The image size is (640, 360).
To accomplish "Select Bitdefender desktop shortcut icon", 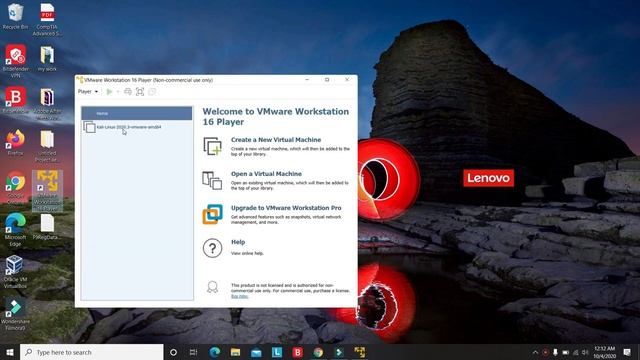I will coord(16,100).
